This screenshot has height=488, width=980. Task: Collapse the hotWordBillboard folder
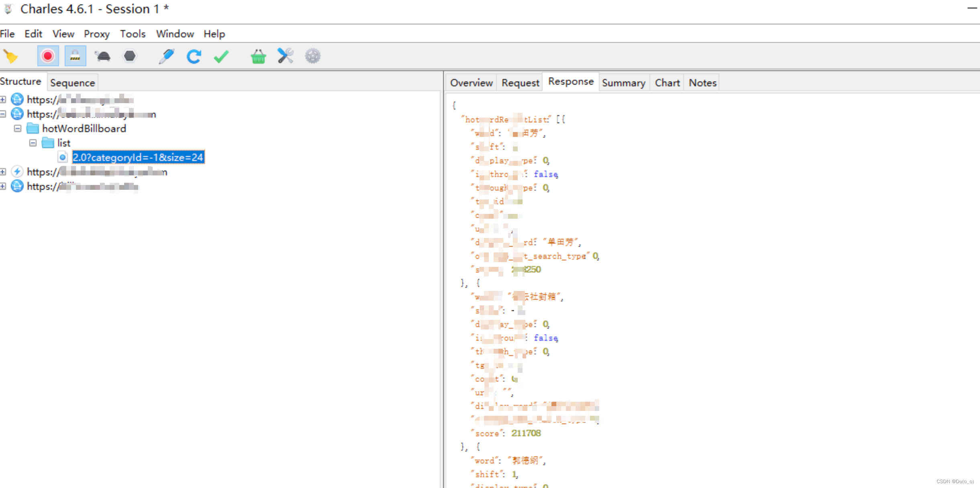coord(18,128)
